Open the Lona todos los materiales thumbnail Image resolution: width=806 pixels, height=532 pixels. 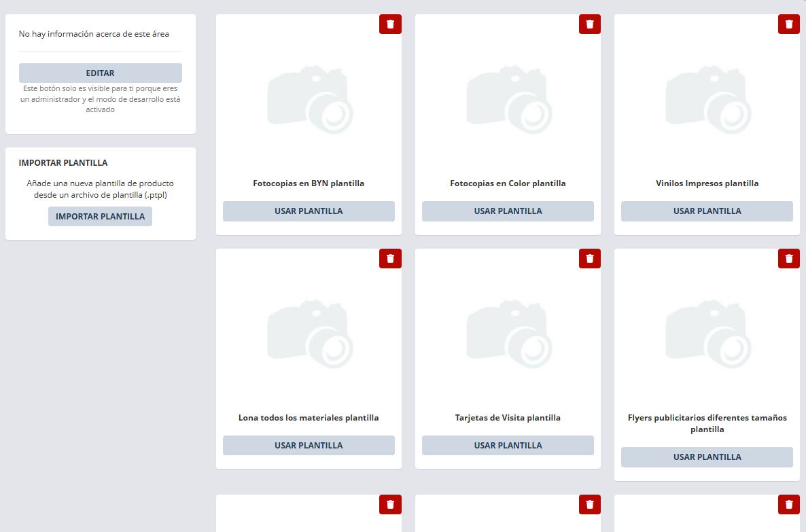pyautogui.click(x=310, y=334)
